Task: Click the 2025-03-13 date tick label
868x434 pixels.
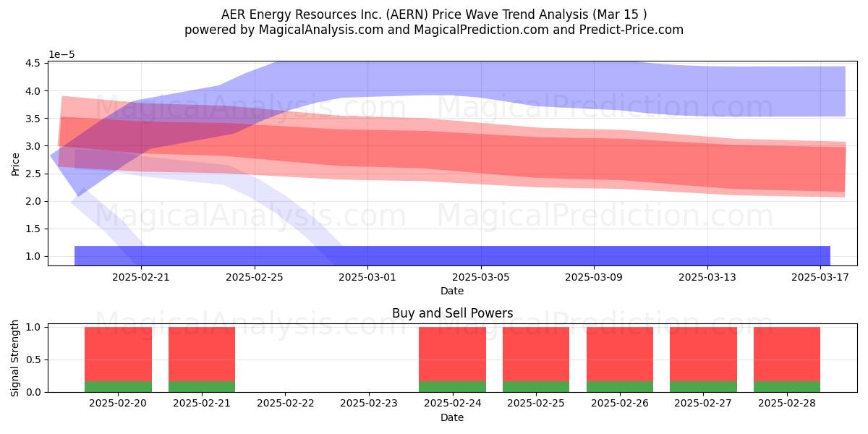Action: pos(707,277)
